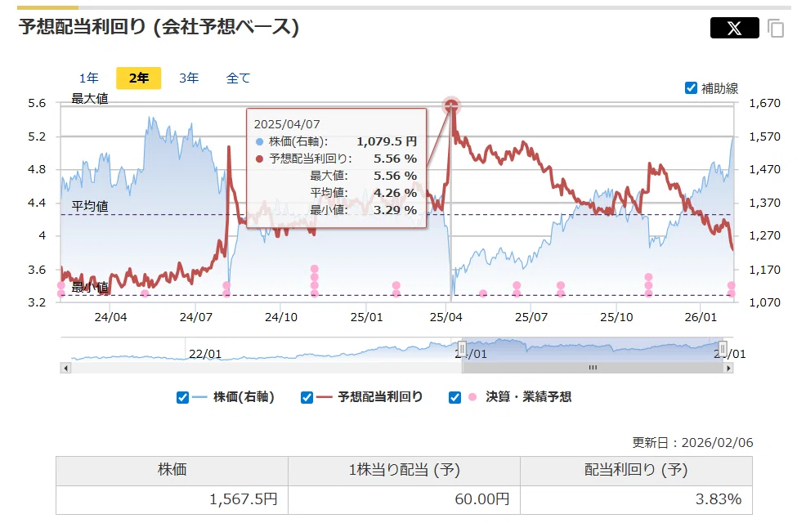Click the chart title 予想配当利回り (会社予想ベース)
The width and height of the screenshot is (797, 532).
click(159, 26)
